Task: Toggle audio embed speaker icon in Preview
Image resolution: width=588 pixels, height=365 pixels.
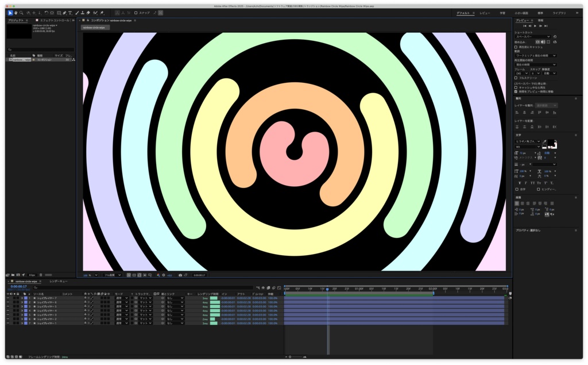Action: (543, 42)
